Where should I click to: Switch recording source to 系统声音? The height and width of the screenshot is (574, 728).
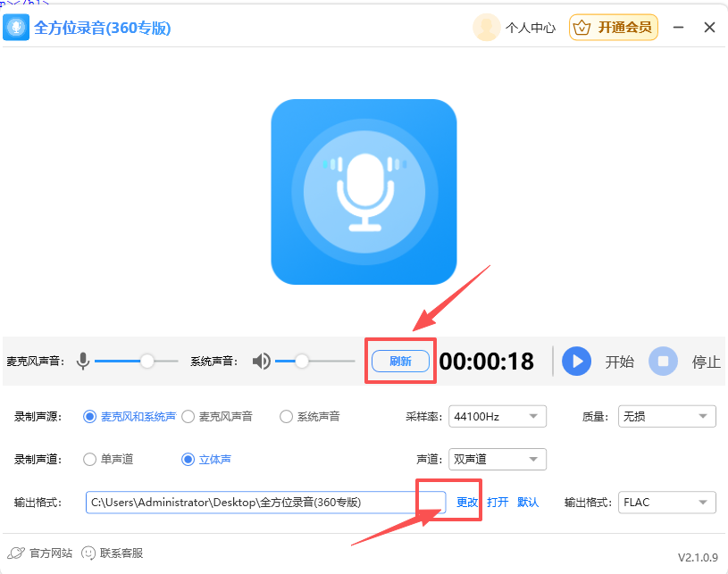click(286, 416)
